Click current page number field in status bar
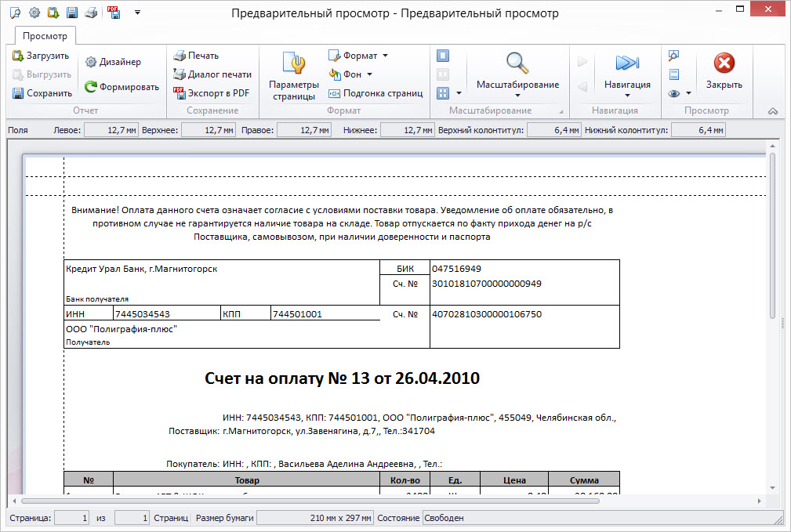791x532 pixels. (71, 518)
